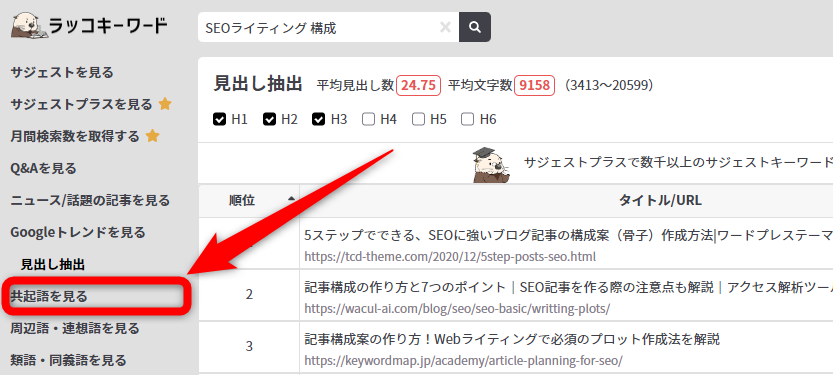Click the star next to 月間検索数を取得する

tap(152, 137)
